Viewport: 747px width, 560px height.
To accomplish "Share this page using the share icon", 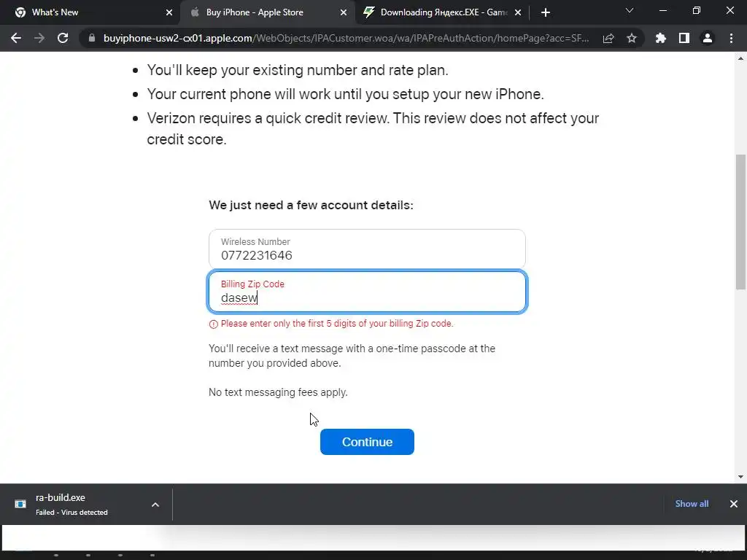I will point(608,38).
